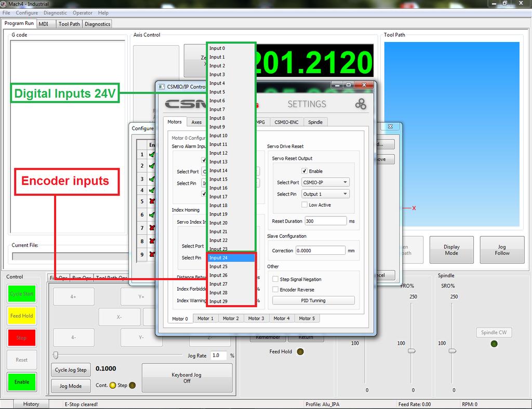Image resolution: width=532 pixels, height=409 pixels.
Task: Click the Jog Rate slider handle
Action: (x=56, y=355)
